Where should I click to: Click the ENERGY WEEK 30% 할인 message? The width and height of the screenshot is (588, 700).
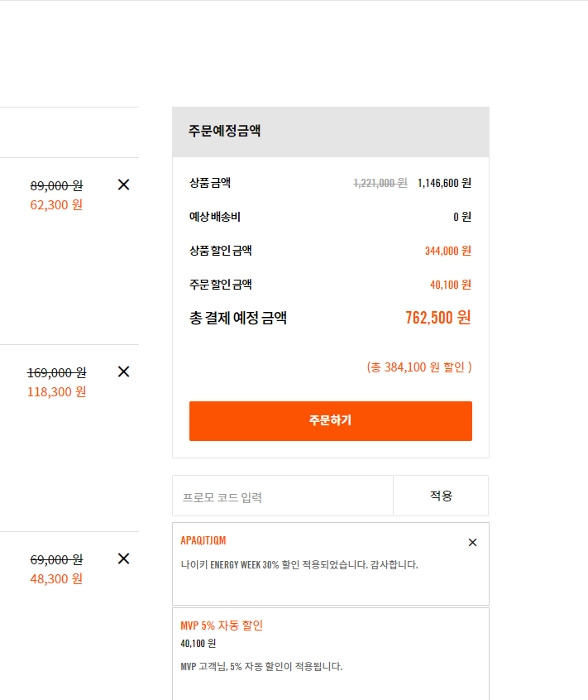point(299,565)
